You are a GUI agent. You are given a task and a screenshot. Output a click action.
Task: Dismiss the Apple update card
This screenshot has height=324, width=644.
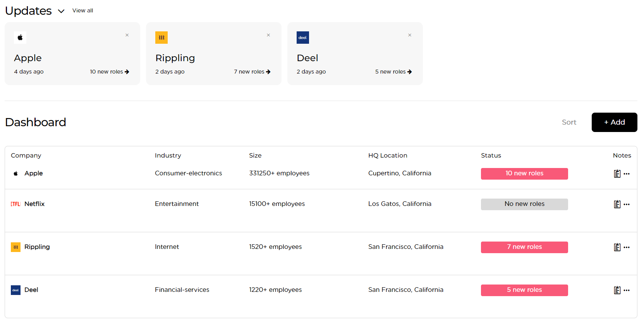127,35
